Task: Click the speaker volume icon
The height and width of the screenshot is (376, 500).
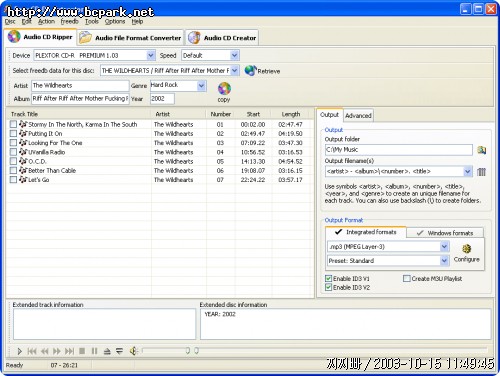Action: coord(133,351)
